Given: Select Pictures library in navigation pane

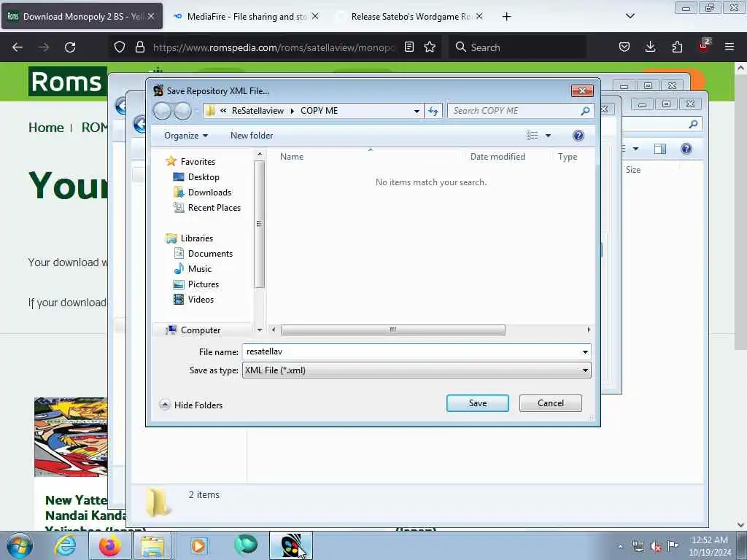Looking at the screenshot, I should (204, 284).
